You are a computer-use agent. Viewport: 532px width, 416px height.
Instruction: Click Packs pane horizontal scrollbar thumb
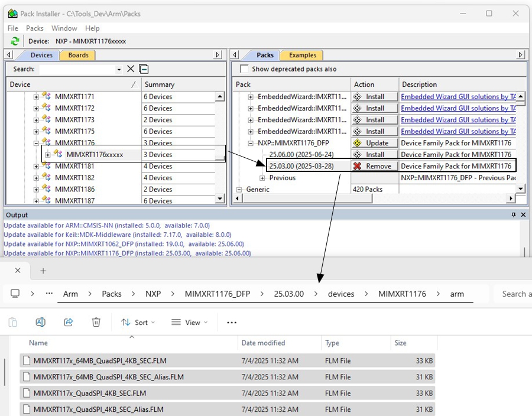click(x=308, y=199)
